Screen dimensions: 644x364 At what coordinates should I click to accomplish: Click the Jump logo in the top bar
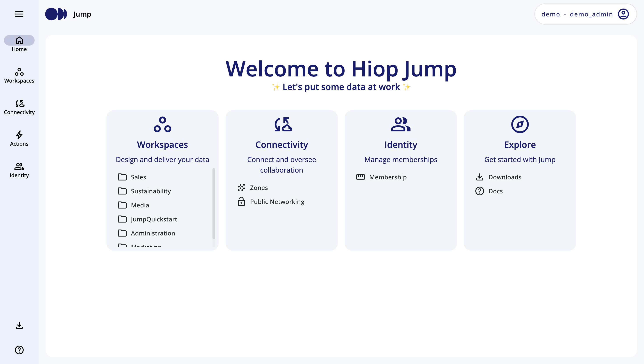point(56,14)
